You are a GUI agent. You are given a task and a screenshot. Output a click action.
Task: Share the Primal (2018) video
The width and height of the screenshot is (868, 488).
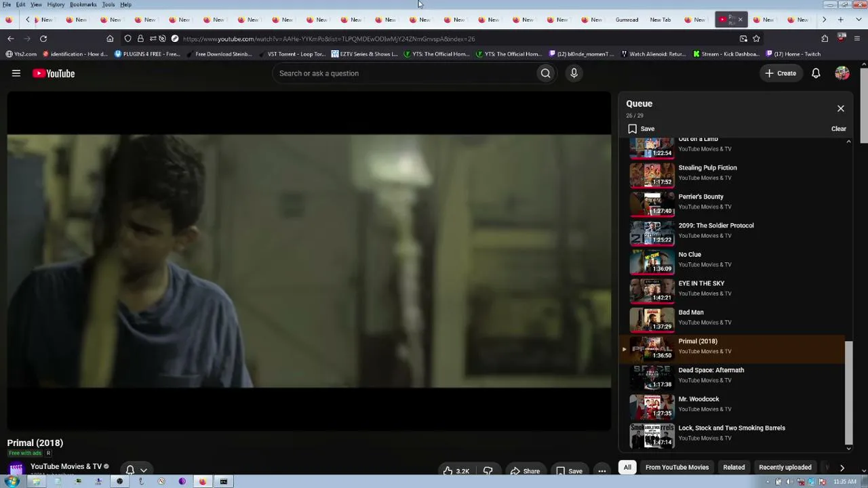525,471
